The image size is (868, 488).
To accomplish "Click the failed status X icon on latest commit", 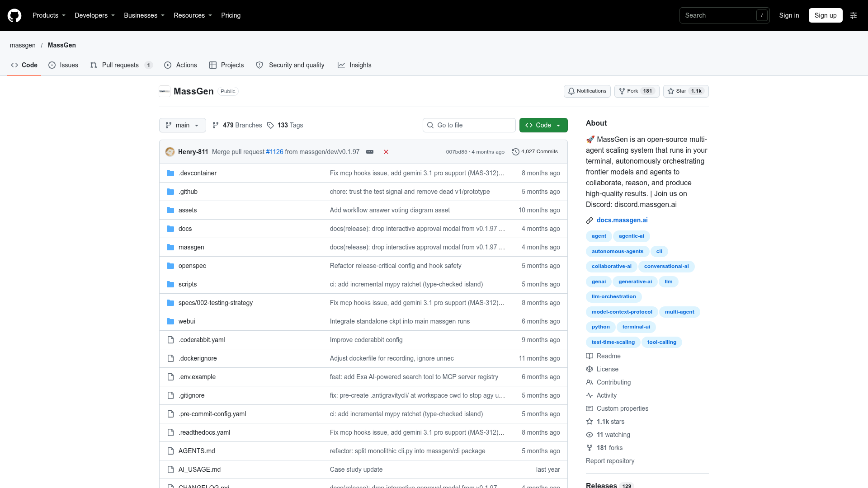I will coord(386,152).
